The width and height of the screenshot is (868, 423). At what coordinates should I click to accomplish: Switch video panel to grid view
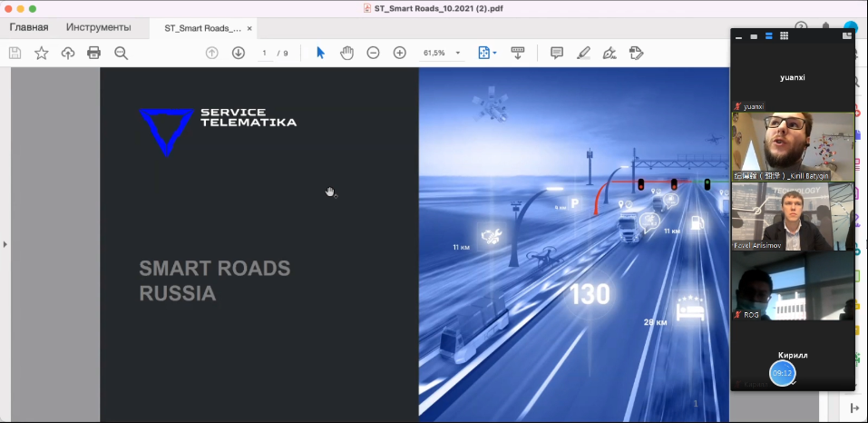click(784, 36)
